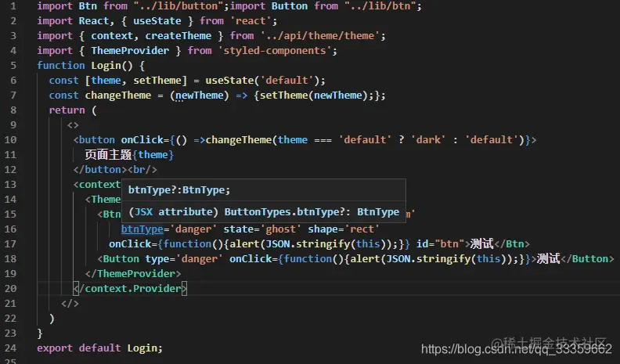The width and height of the screenshot is (620, 364).
Task: Click the "../lib/btn" import path string
Action: (x=380, y=6)
